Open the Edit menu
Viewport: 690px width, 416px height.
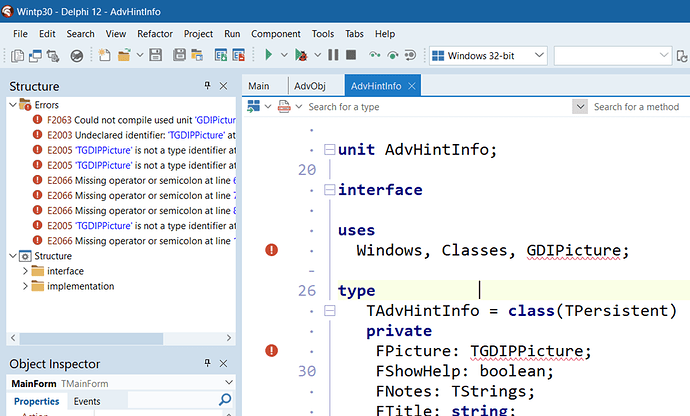pyautogui.click(x=47, y=34)
